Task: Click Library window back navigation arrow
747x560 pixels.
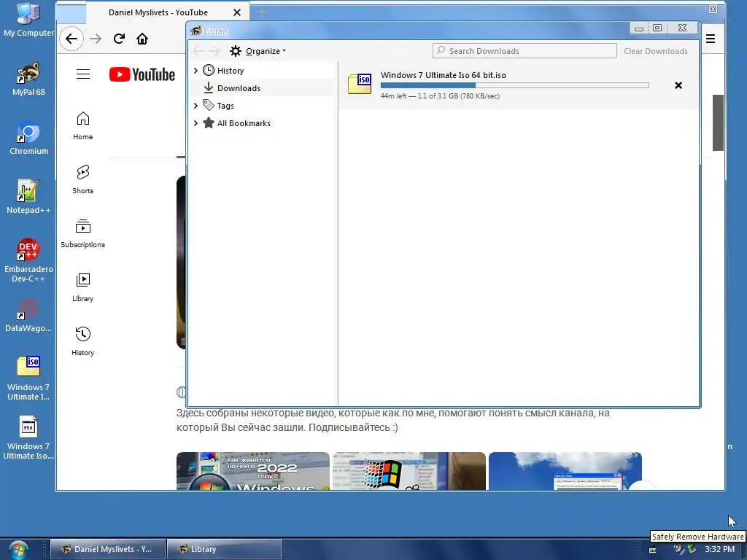Action: 199,51
